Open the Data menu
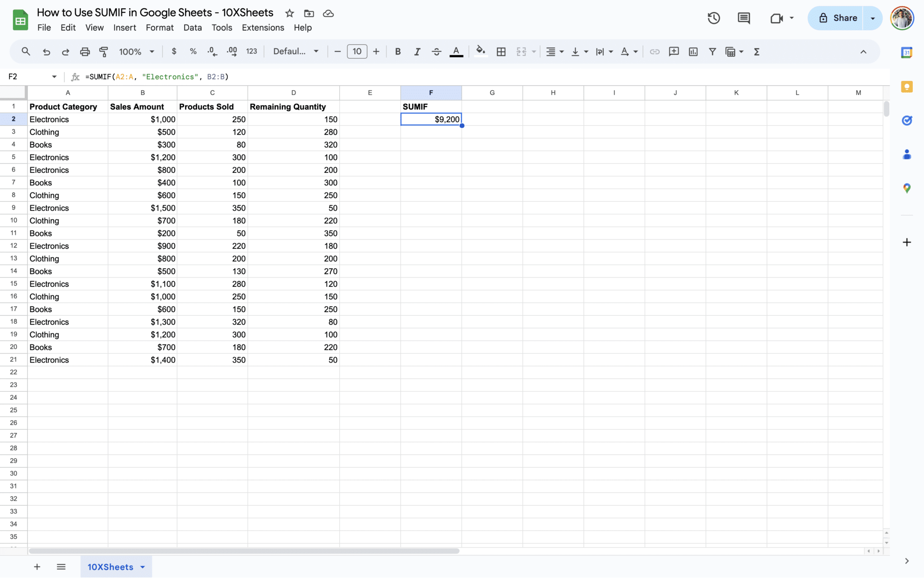The height and width of the screenshot is (578, 924). tap(192, 28)
